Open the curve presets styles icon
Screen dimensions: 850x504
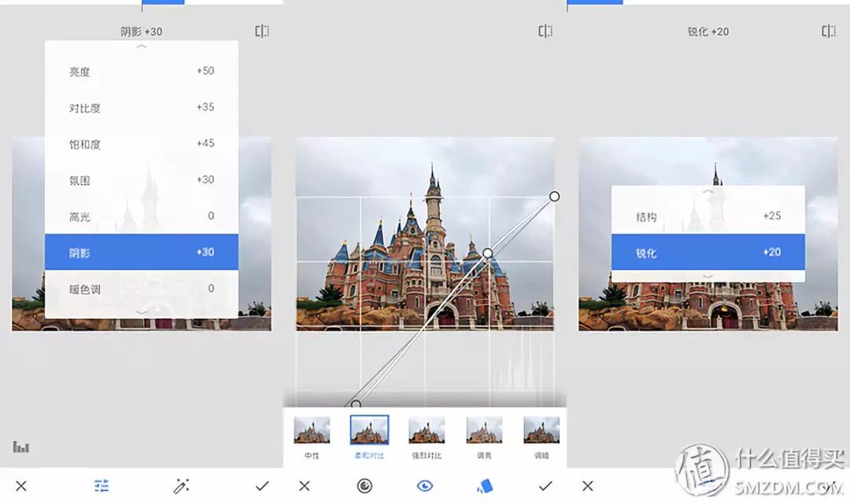coord(485,486)
